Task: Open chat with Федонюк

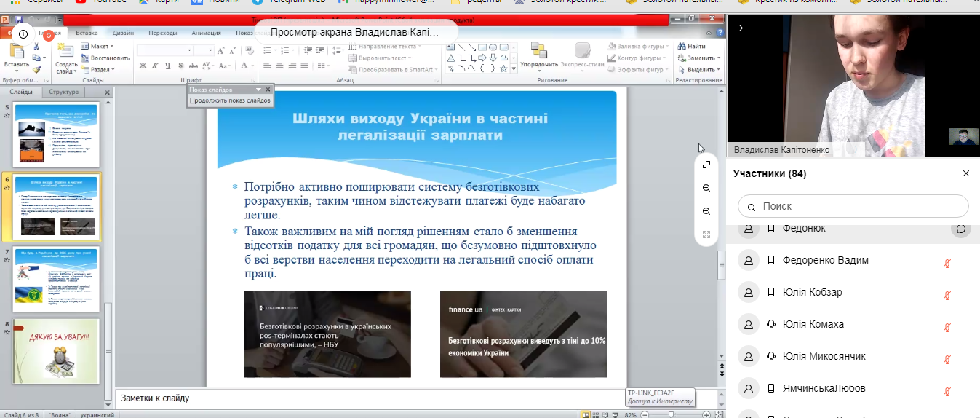Action: click(960, 229)
